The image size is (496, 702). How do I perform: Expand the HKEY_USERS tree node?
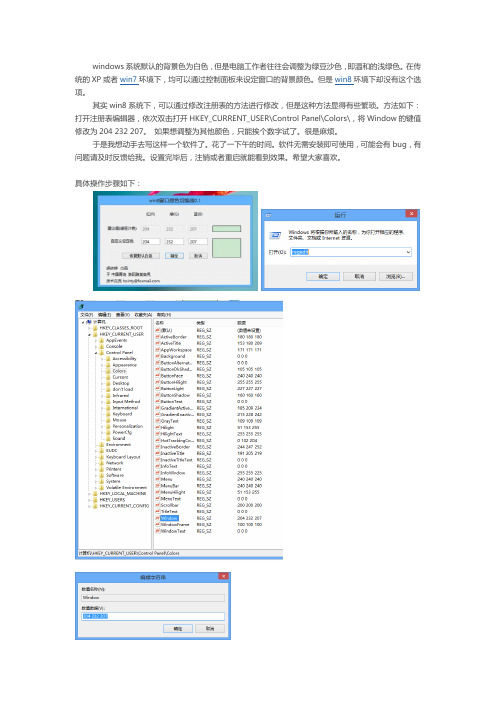pos(89,500)
